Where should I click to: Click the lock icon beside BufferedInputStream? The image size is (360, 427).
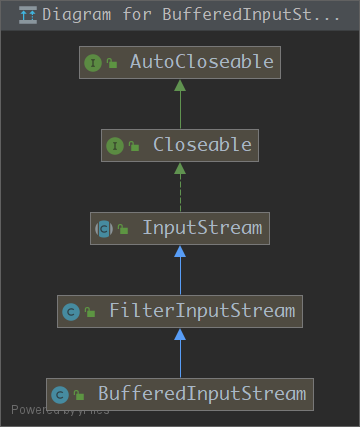(79, 395)
